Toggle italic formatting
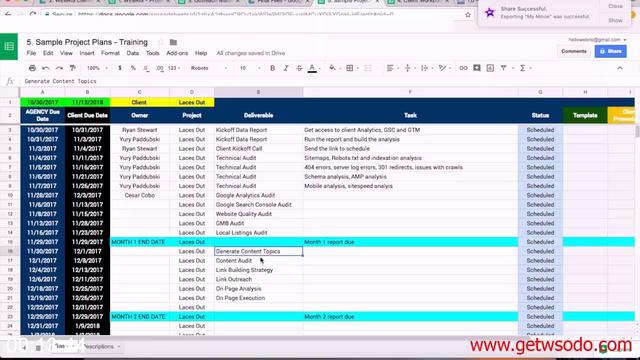Viewport: 640px width, 360px height. point(286,68)
